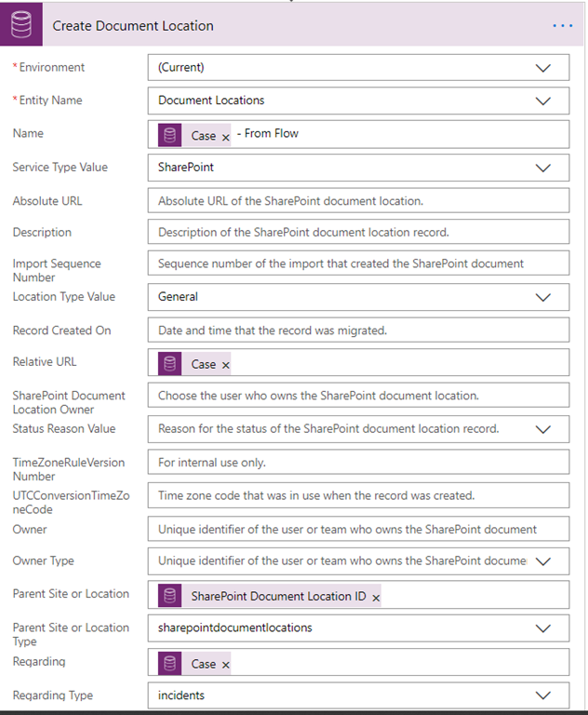Viewport: 588px width, 715px height.
Task: Click the SharePoint Document Location ID token label
Action: coord(278,597)
